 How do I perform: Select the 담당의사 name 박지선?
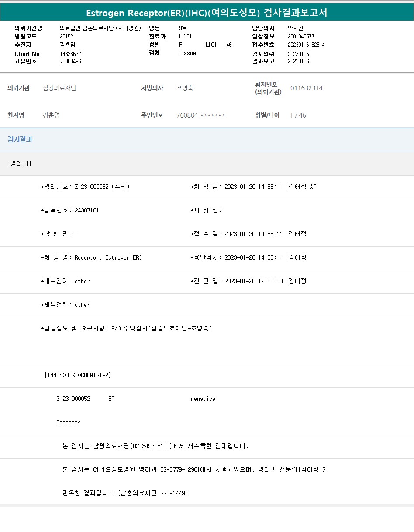[295, 28]
